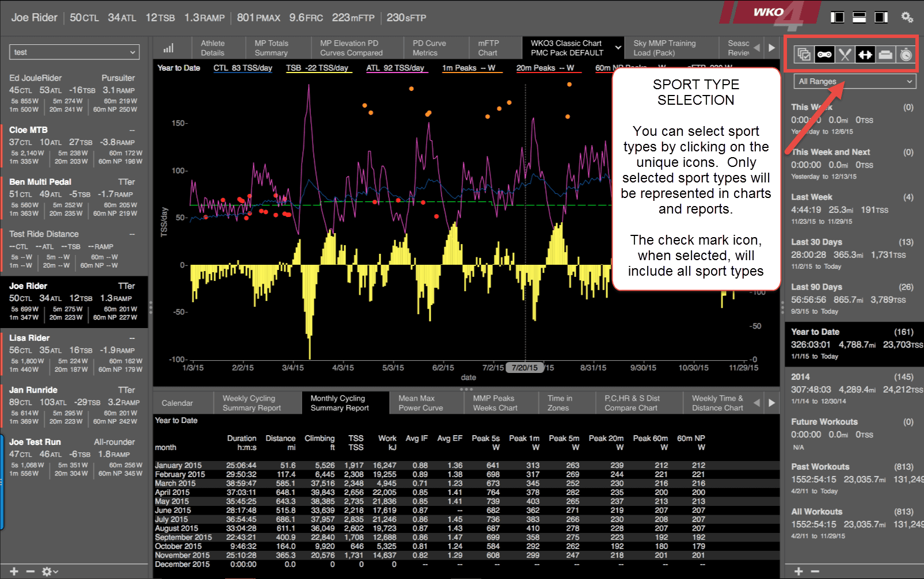Image resolution: width=924 pixels, height=579 pixels.
Task: Toggle the bottom panel layout icon
Action: click(860, 17)
